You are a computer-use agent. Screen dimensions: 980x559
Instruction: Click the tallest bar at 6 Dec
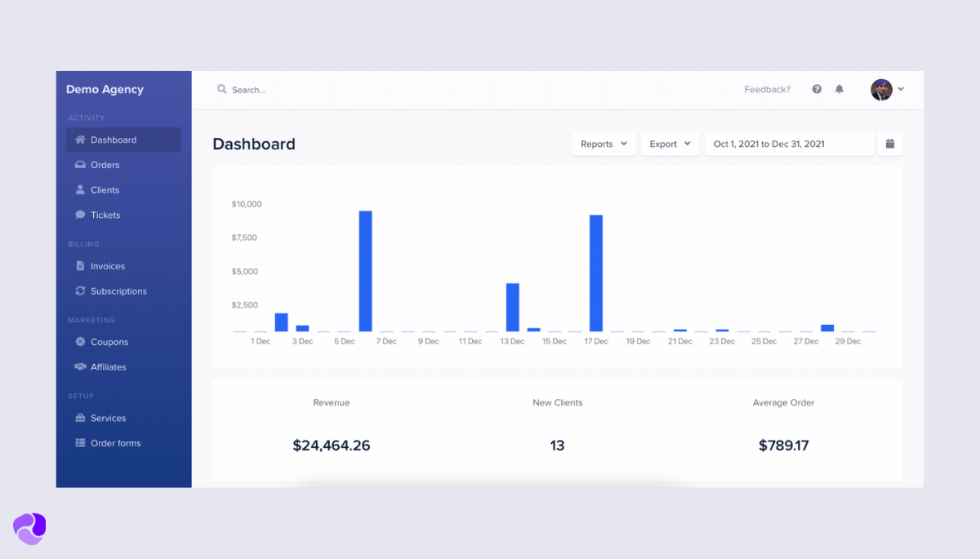[x=366, y=271]
